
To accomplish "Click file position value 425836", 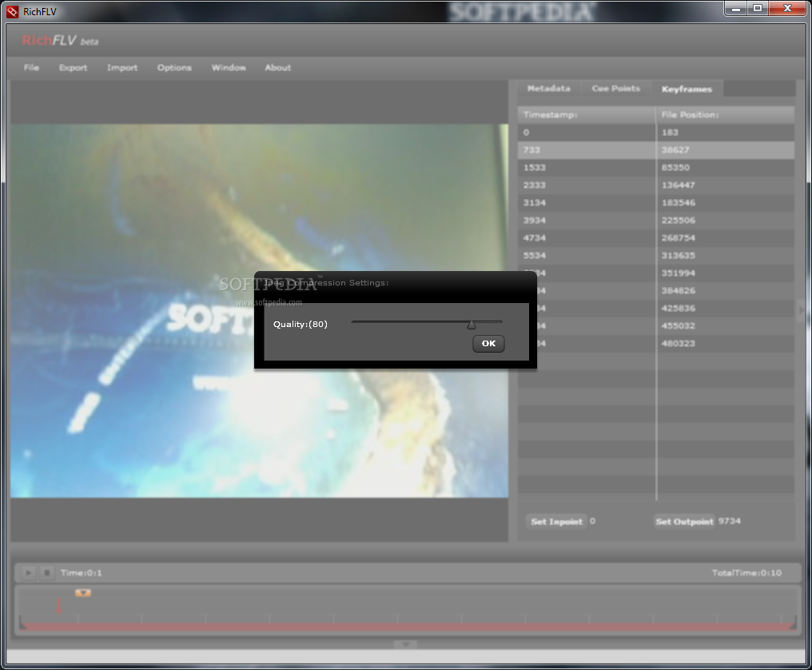I will coord(678,309).
